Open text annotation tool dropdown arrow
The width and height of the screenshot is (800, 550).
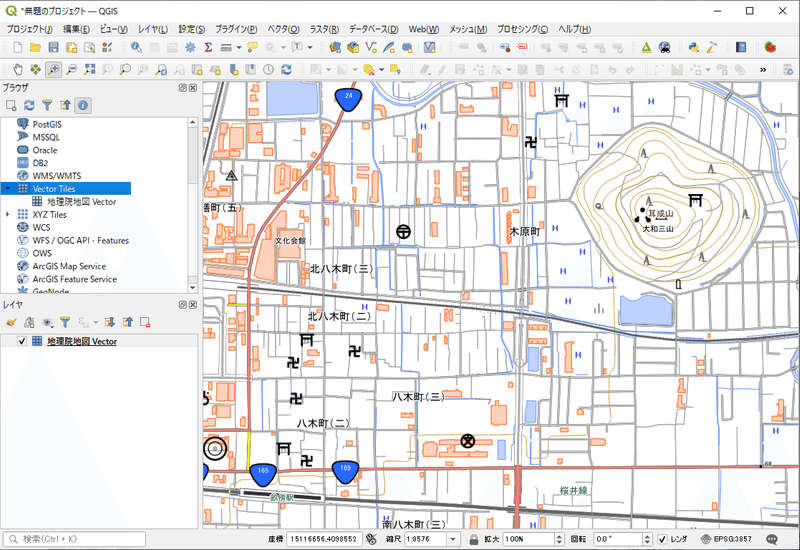coord(310,47)
